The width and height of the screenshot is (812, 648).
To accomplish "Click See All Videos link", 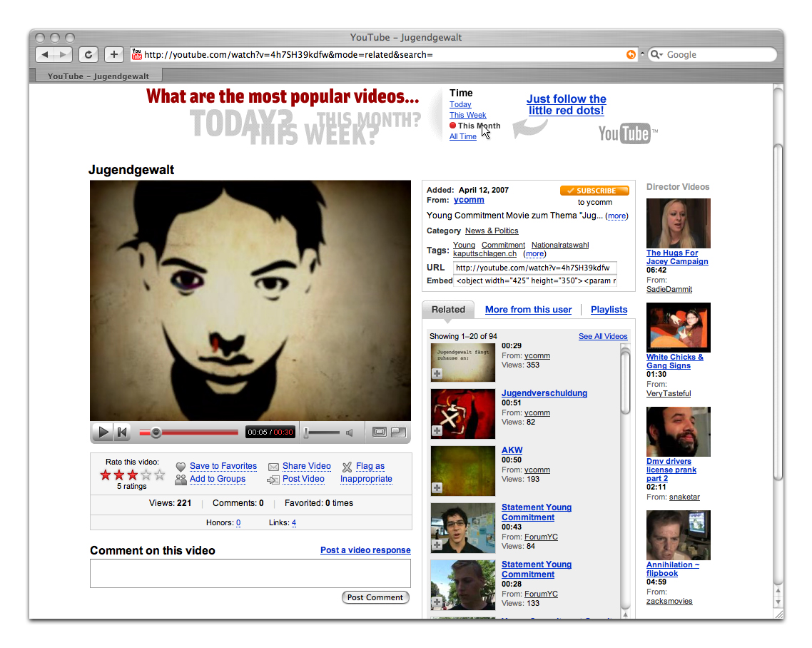I will (603, 337).
